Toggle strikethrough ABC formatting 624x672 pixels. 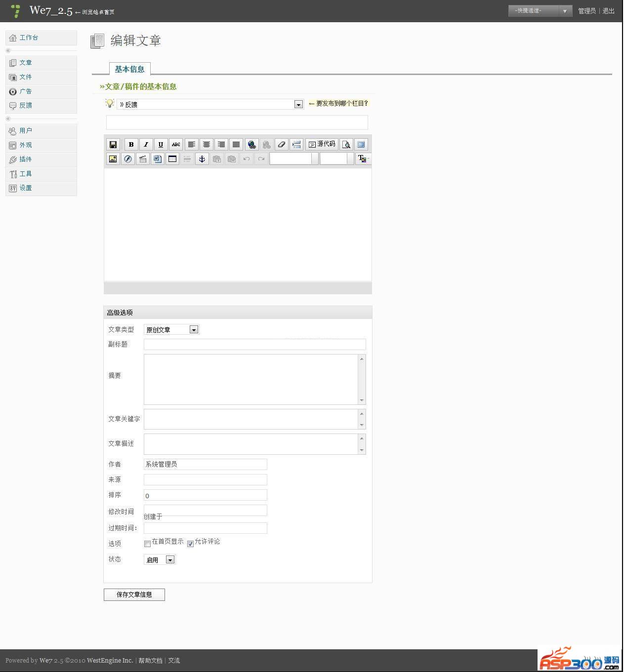point(176,144)
